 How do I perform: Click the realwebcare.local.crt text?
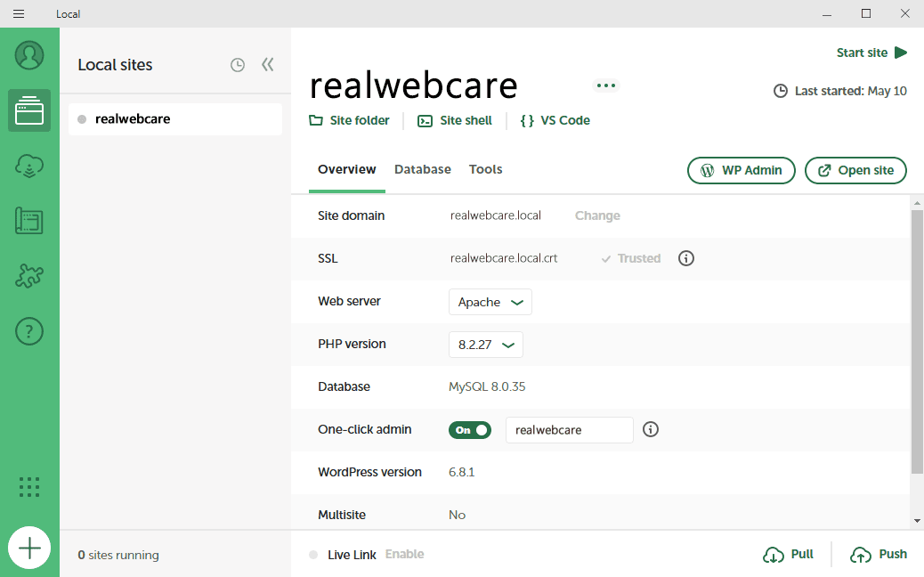(504, 258)
